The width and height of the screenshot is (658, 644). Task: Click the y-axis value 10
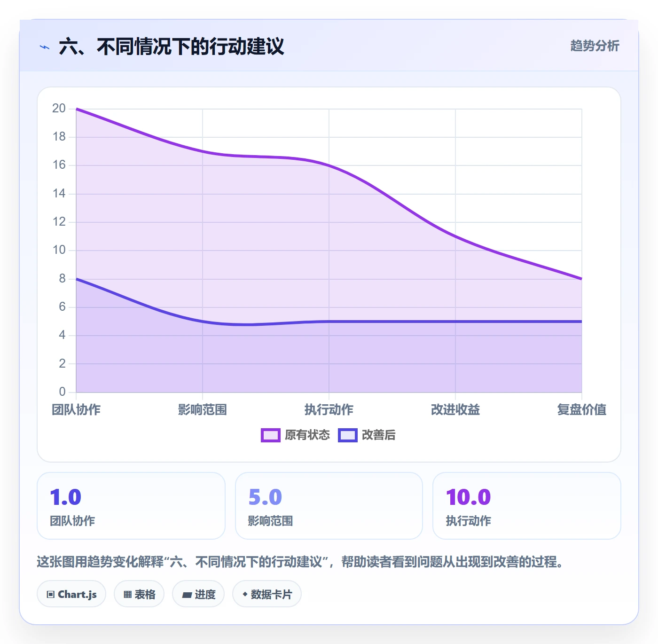coord(59,250)
